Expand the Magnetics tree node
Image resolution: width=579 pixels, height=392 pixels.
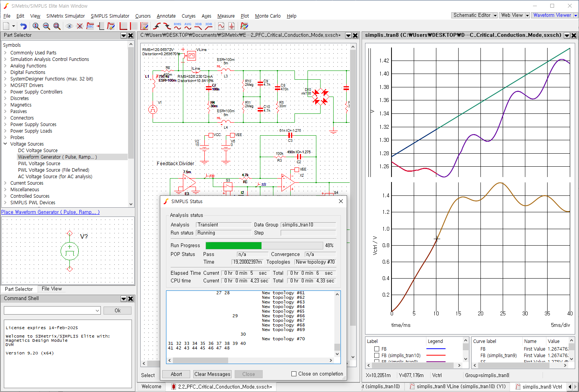pos(5,105)
